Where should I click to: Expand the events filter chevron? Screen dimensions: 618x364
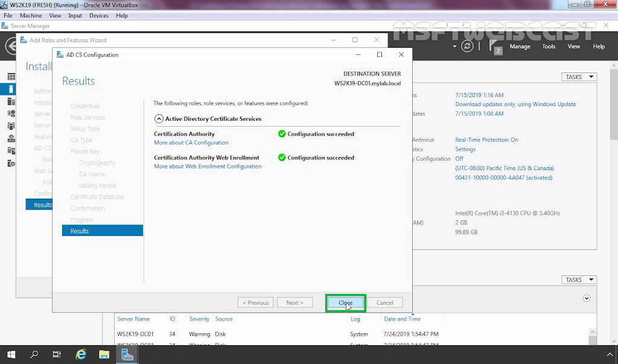click(x=587, y=298)
